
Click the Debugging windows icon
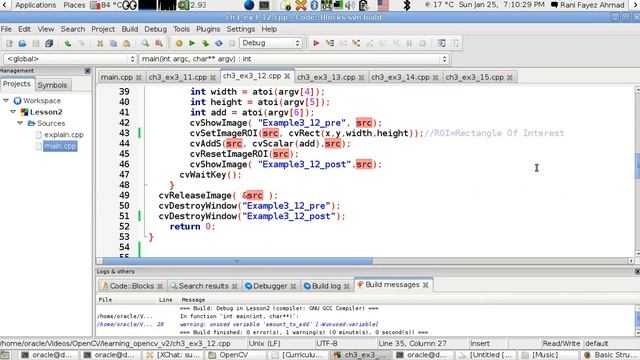point(441,43)
